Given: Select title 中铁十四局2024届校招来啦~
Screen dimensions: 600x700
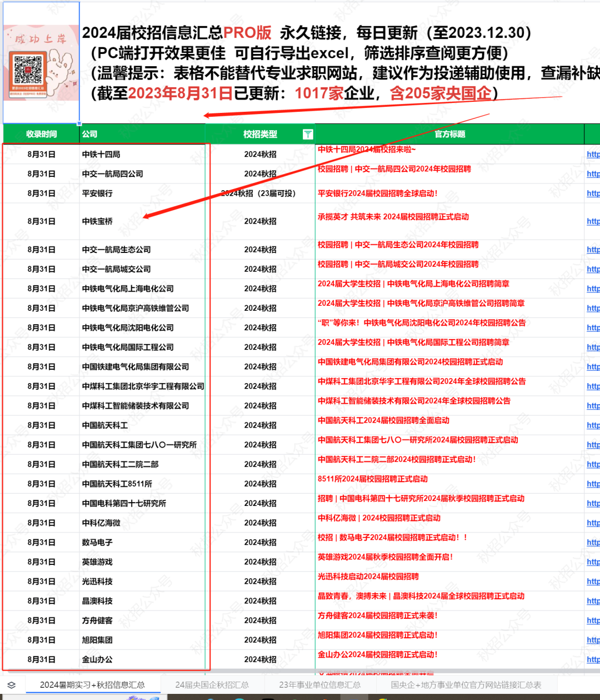Looking at the screenshot, I should [x=367, y=149].
